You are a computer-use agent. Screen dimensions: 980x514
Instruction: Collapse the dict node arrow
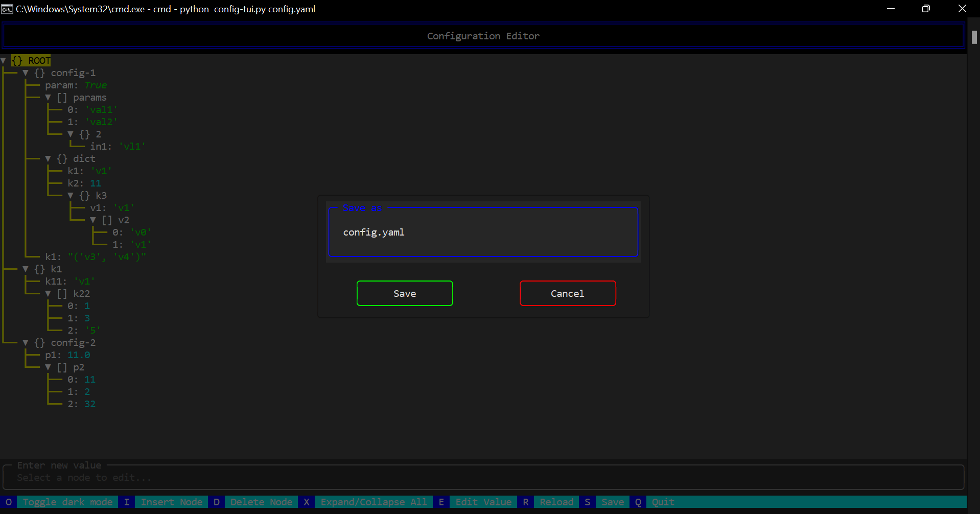(48, 159)
